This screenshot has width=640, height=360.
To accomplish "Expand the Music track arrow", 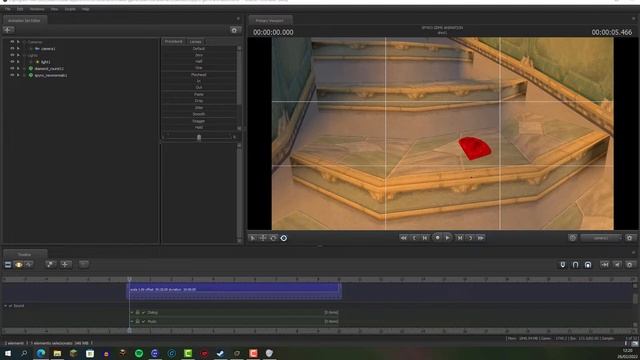I will (x=132, y=321).
